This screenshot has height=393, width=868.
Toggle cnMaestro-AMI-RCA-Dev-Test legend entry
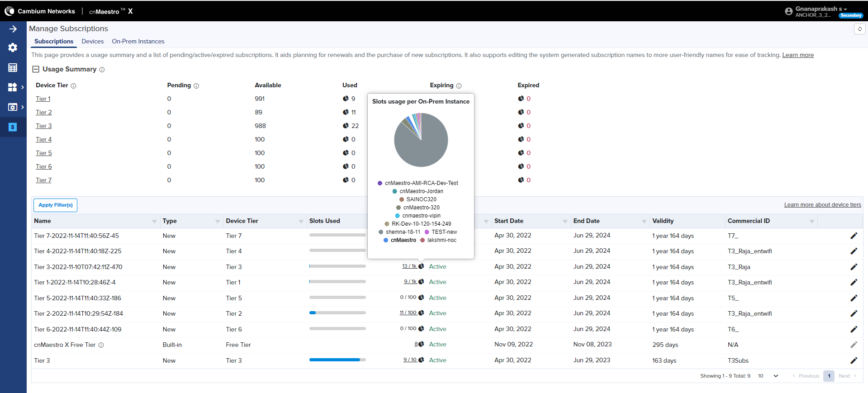pos(417,183)
